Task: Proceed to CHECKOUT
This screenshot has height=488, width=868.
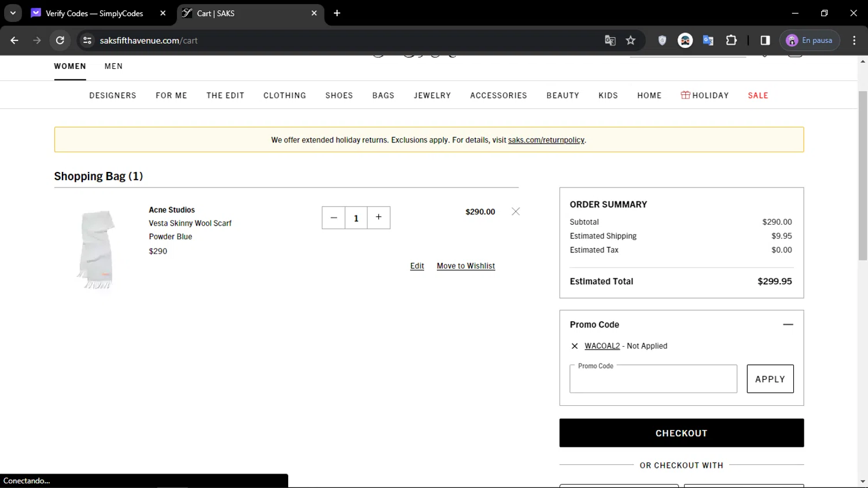Action: 682,433
